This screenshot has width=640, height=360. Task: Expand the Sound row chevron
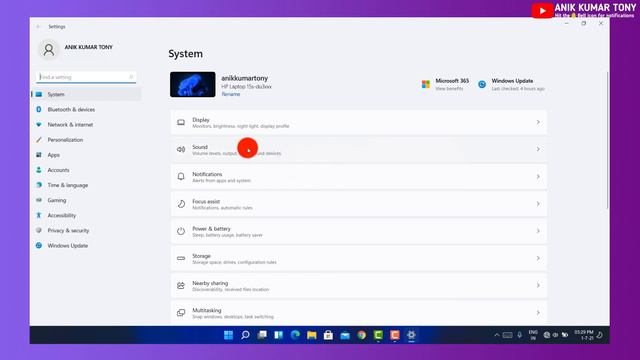(538, 149)
